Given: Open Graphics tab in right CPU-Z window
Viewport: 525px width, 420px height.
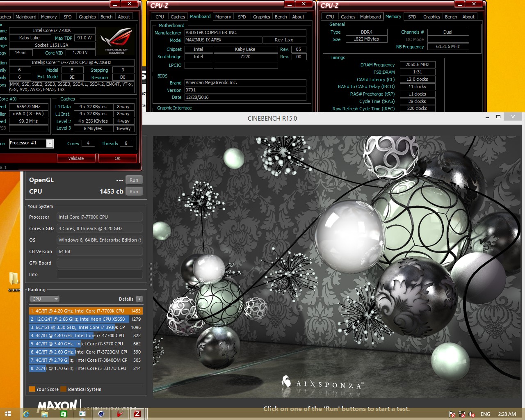Looking at the screenshot, I should click(x=431, y=17).
